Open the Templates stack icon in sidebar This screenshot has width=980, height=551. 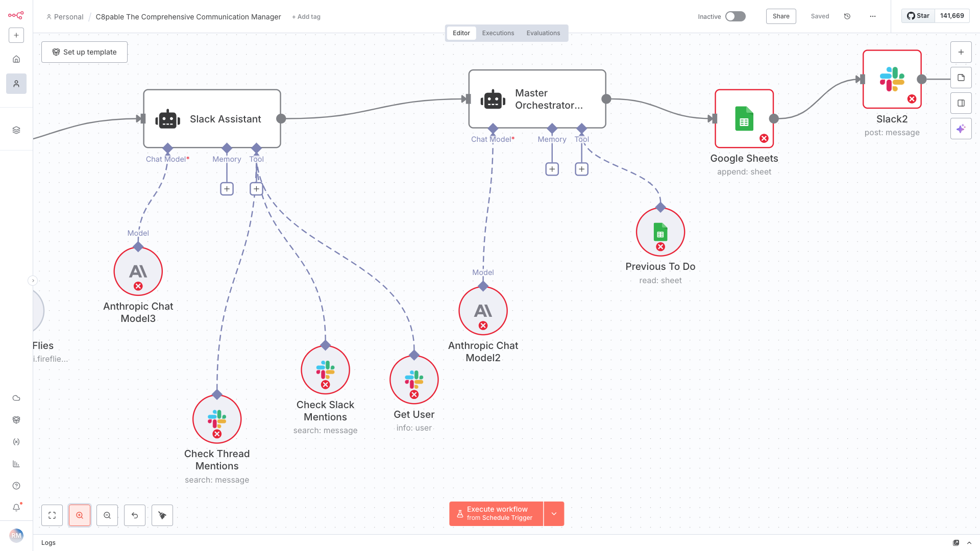coord(16,130)
